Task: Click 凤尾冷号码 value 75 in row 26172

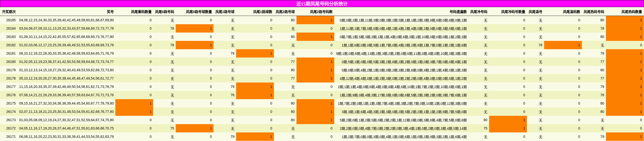Action: point(485,128)
